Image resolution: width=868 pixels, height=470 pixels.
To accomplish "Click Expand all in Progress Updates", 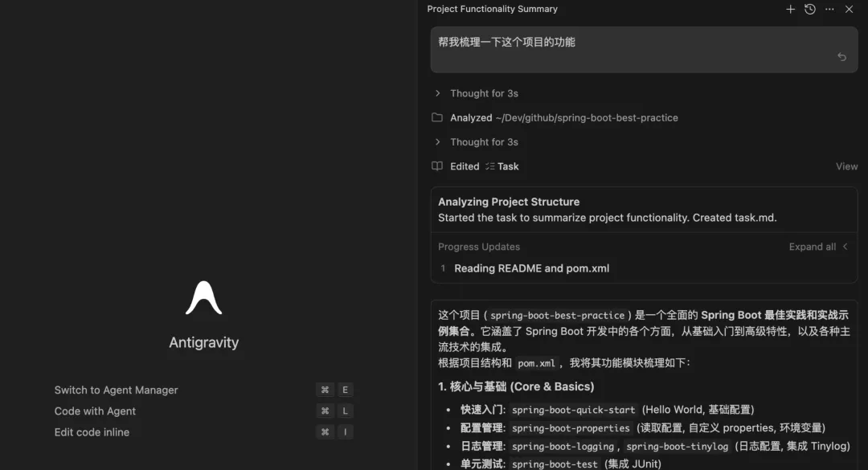I will click(x=812, y=247).
